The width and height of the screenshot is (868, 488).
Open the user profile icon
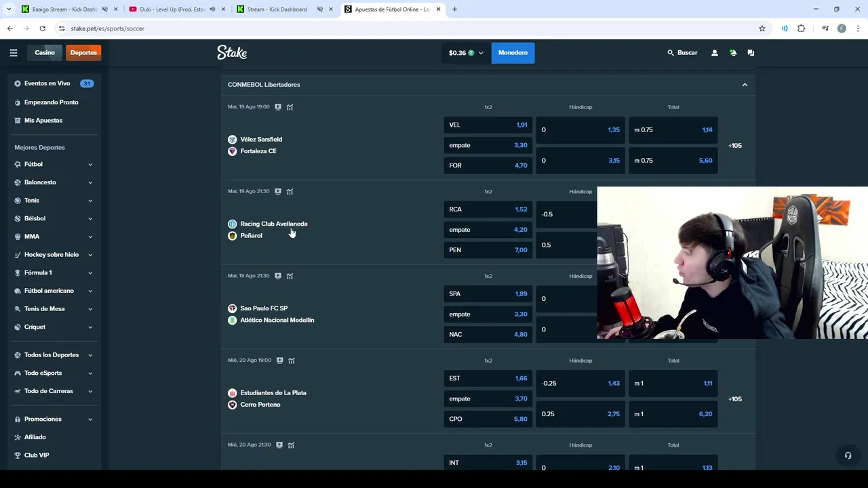pos(714,53)
